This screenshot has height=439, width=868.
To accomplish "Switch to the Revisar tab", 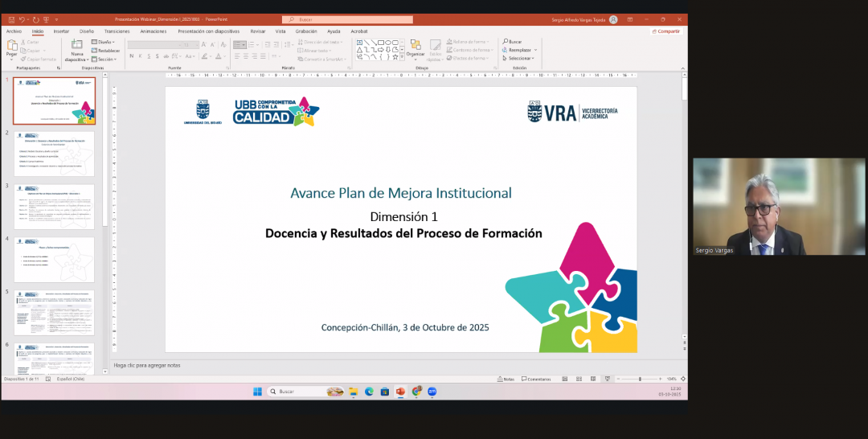I will (x=258, y=31).
